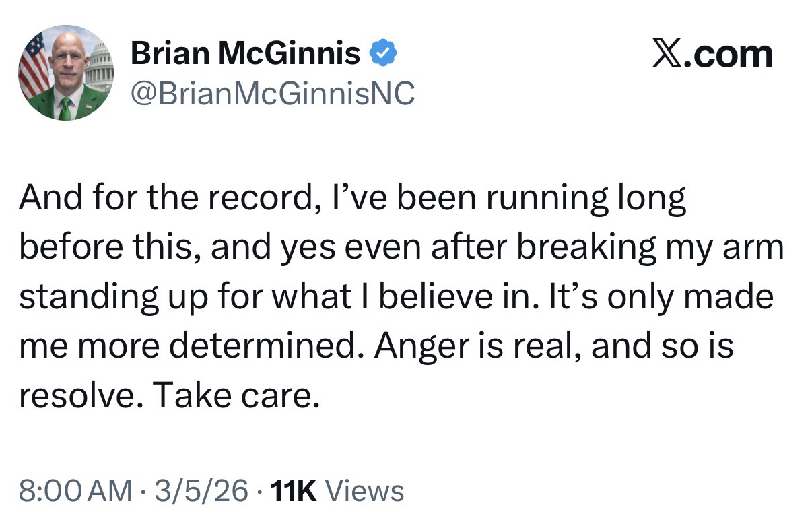Open Brian McGinnis profile picture
This screenshot has width=812, height=522.
tap(66, 73)
